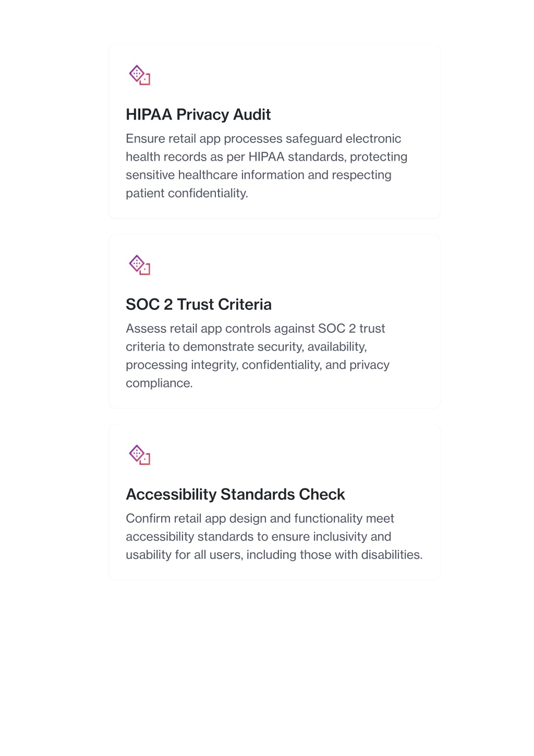This screenshot has width=534, height=756.
Task: Click the word 'compliance.' in the SOC 2 card
Action: [159, 383]
